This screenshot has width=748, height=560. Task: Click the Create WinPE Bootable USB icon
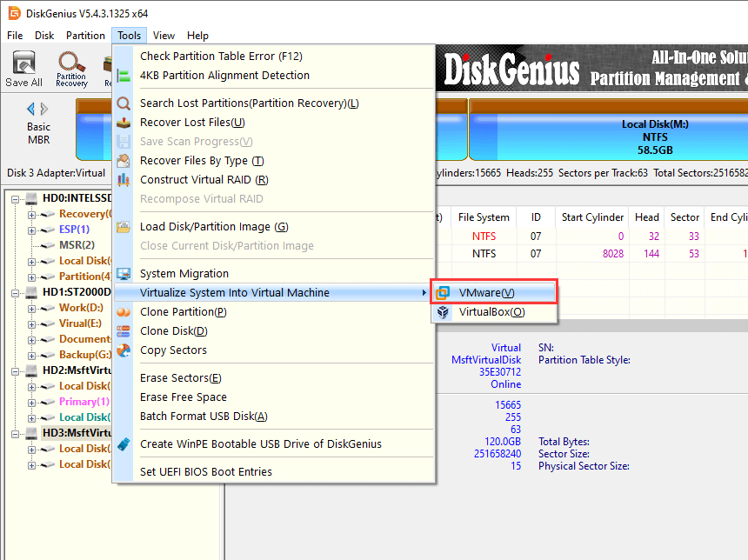124,444
